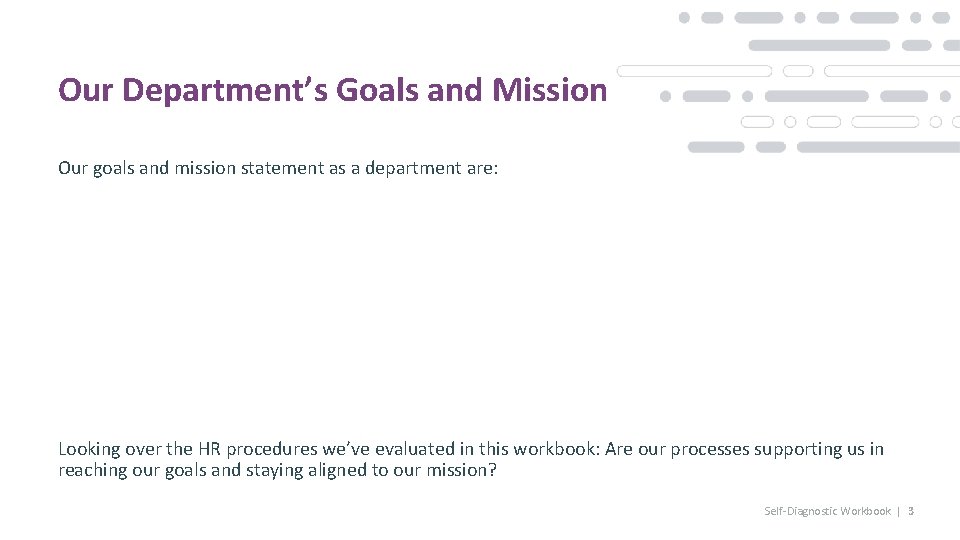Click the vertical bar separator in the footer

[x=898, y=511]
